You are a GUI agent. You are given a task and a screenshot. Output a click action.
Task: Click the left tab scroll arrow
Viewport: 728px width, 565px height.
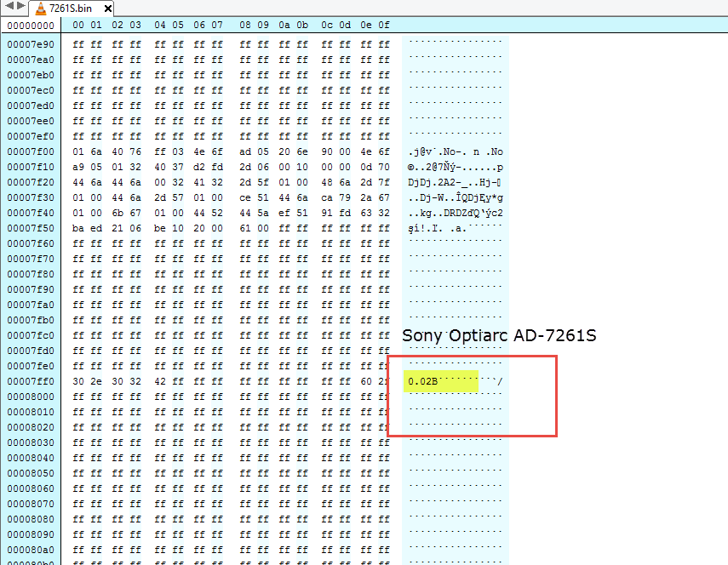(x=9, y=6)
